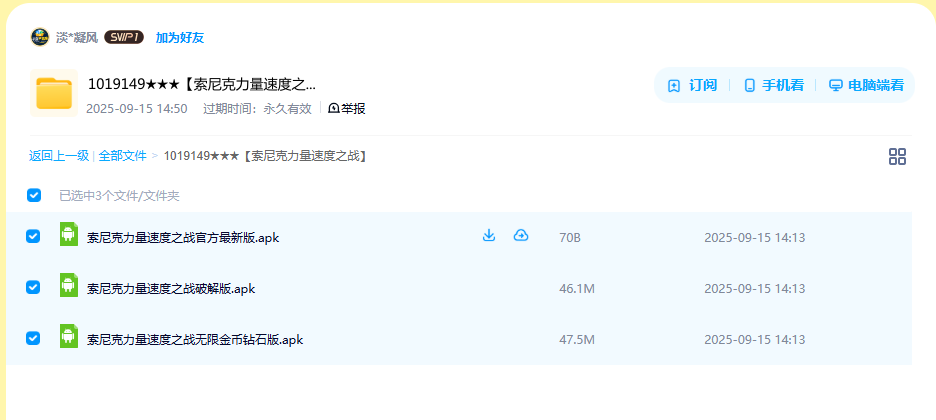Click the 2025-09-15 14:50 share date

pyautogui.click(x=137, y=109)
